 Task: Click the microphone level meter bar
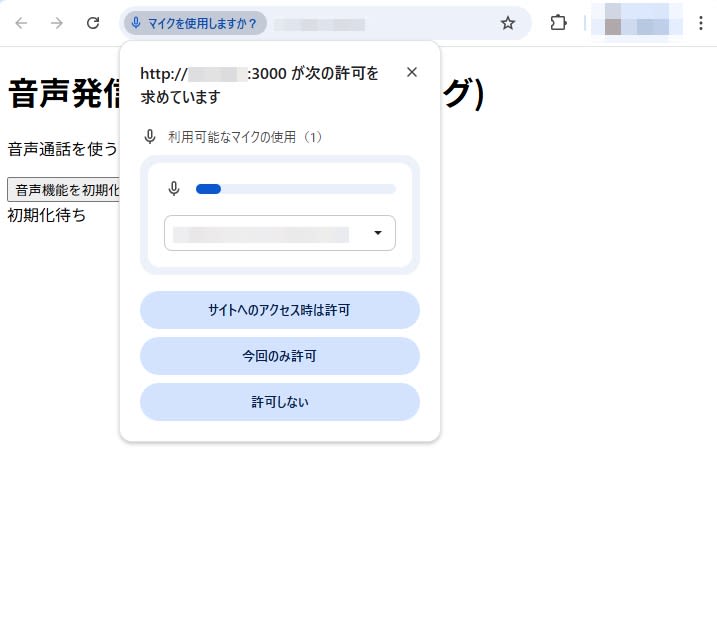[295, 189]
